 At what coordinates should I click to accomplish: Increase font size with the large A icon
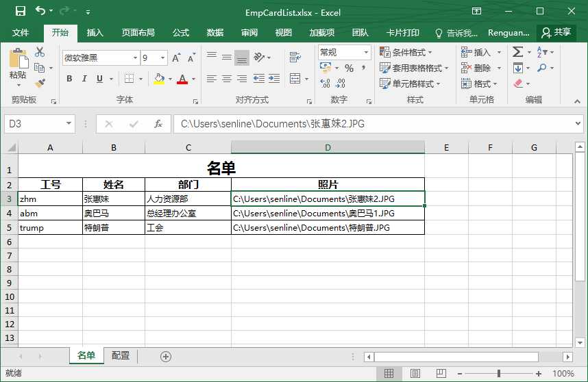[176, 58]
